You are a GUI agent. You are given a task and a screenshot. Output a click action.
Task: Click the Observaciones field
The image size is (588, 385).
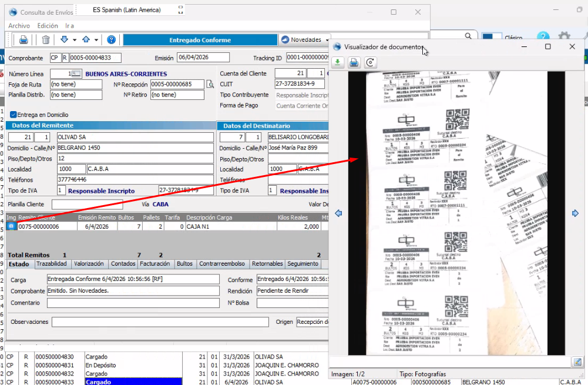pyautogui.click(x=160, y=322)
